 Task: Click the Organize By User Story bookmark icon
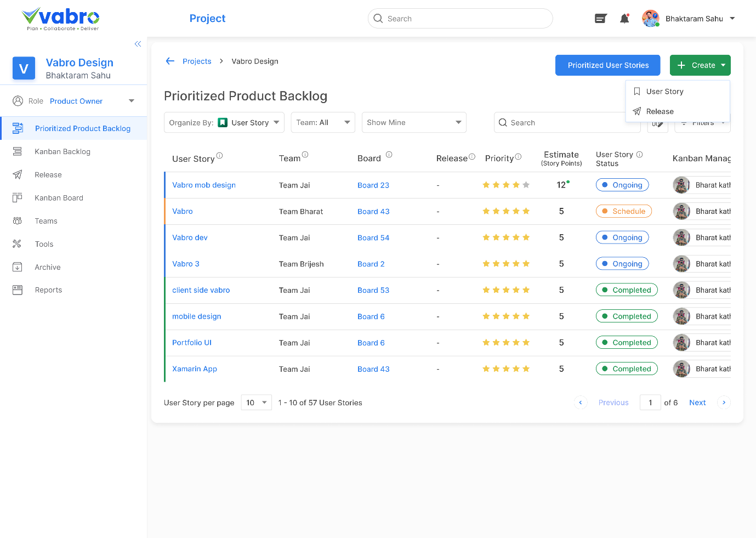(223, 122)
